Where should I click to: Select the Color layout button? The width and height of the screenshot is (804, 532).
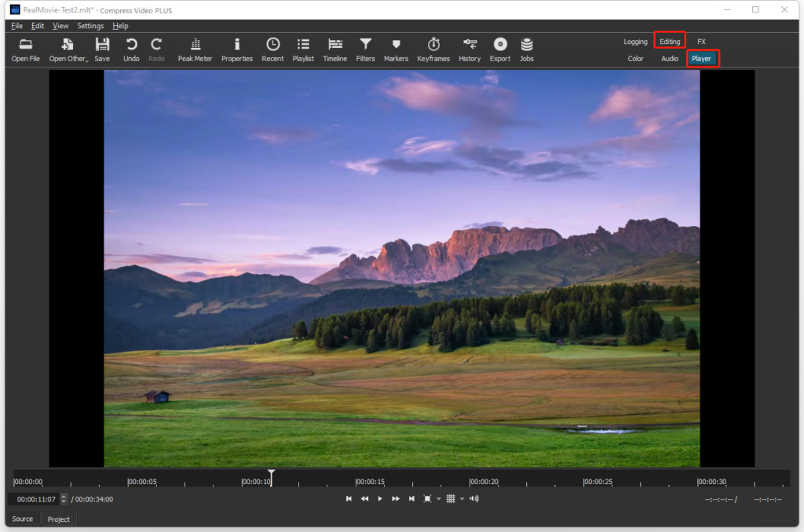pyautogui.click(x=635, y=59)
